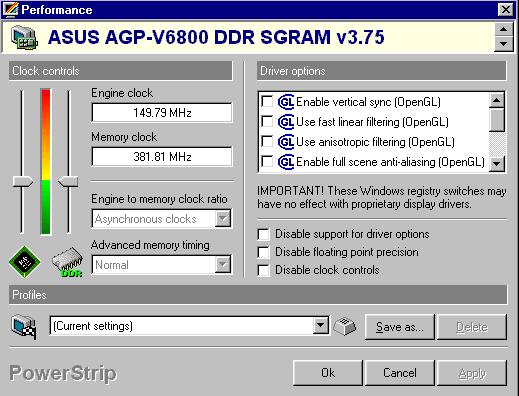This screenshot has height=396, width=519.
Task: Click the Driver options section header
Action: [x=382, y=71]
